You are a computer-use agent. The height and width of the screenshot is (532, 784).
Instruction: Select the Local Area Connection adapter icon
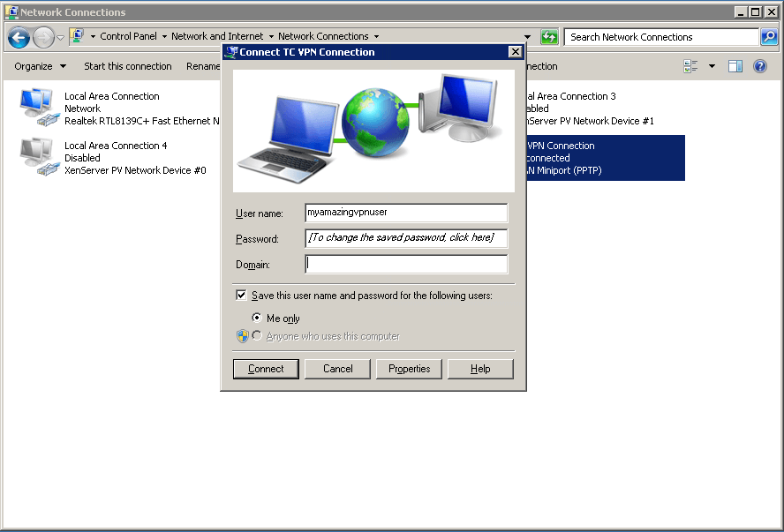36,108
